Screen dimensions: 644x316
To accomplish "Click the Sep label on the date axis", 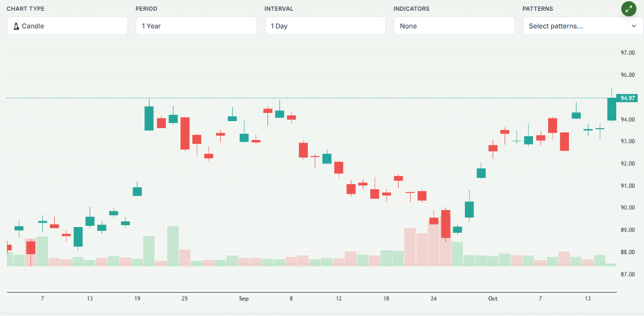I will point(244,298).
